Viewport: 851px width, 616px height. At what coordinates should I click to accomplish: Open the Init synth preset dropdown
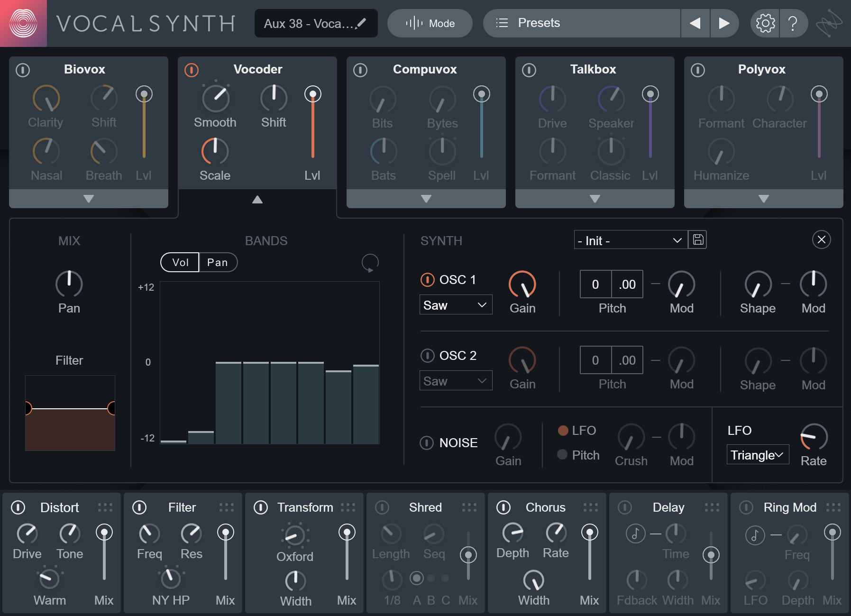tap(631, 240)
